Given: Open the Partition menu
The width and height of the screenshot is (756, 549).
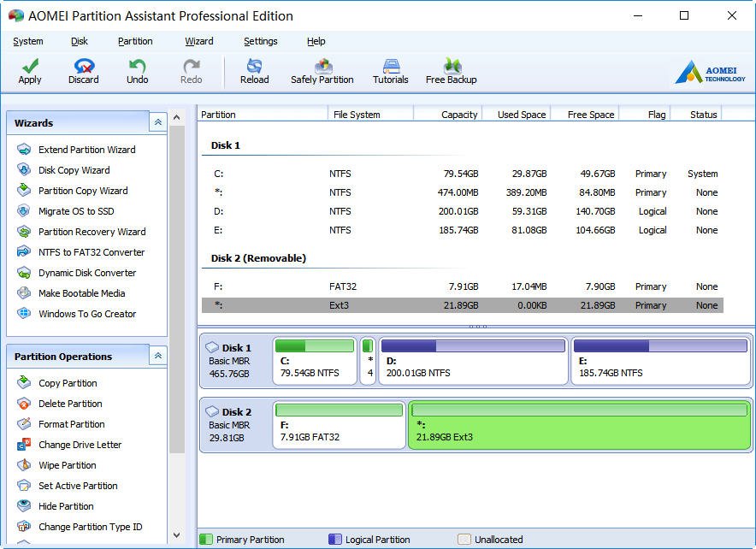Looking at the screenshot, I should [135, 41].
